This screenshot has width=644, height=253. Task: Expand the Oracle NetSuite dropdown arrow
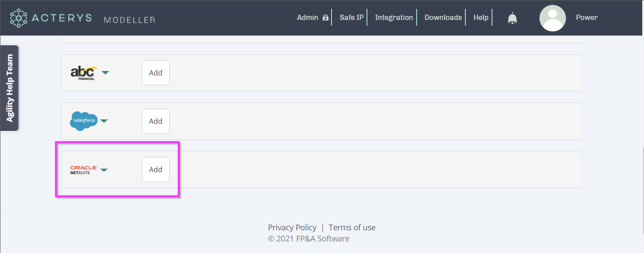104,170
